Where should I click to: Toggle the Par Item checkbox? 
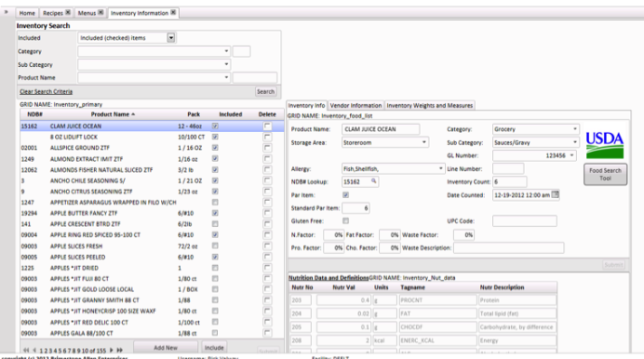pyautogui.click(x=346, y=195)
